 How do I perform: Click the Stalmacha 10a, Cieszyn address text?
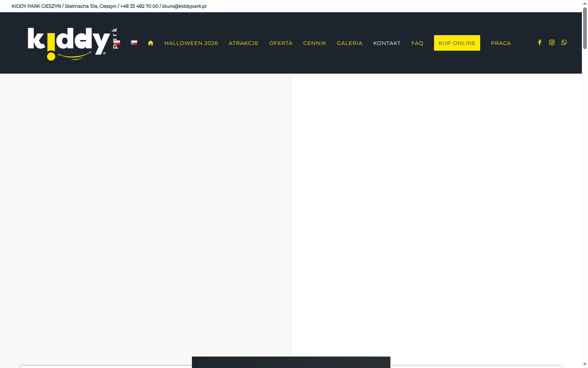click(x=91, y=6)
